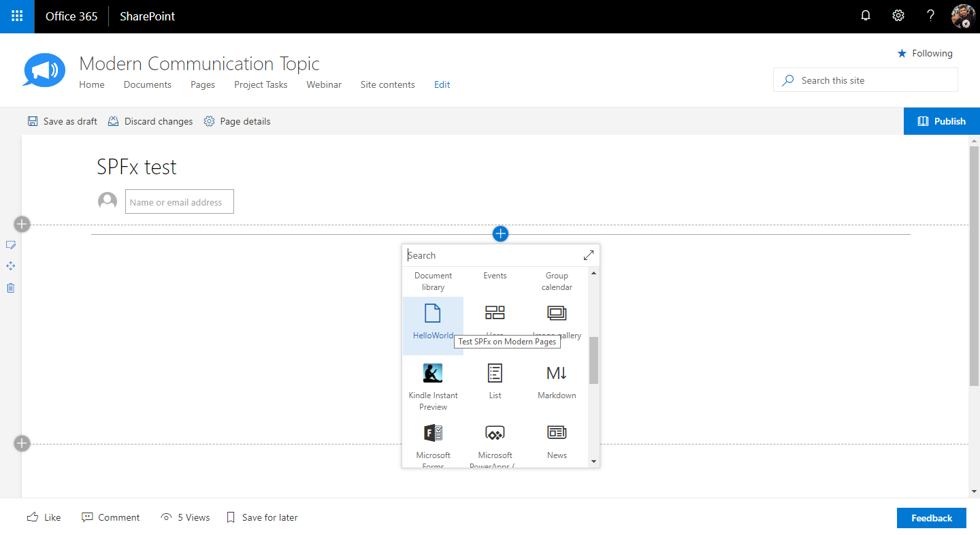Pick the List web part
980x535 pixels.
(495, 380)
